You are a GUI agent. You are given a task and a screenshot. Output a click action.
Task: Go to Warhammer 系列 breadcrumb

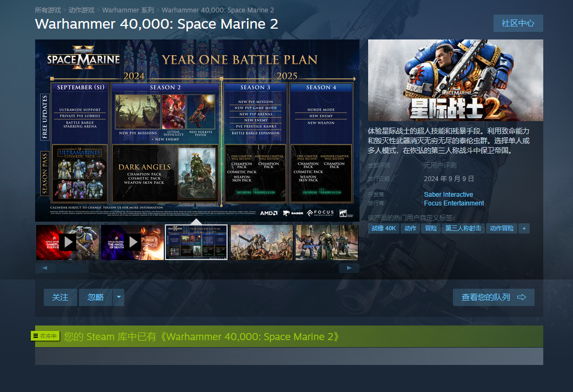[x=128, y=10]
